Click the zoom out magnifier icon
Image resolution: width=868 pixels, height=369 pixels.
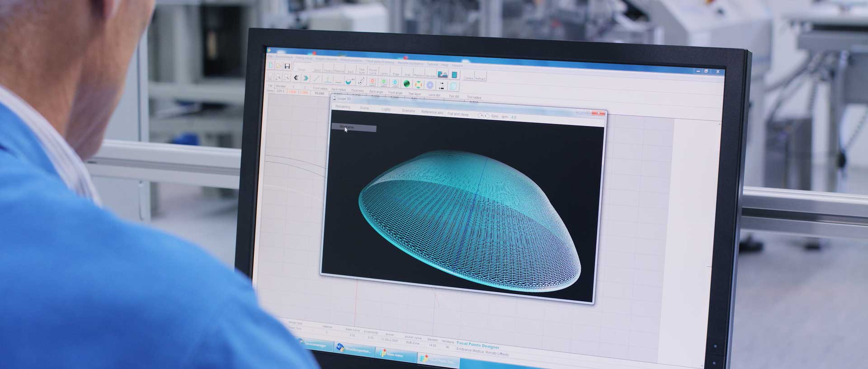pos(286,77)
